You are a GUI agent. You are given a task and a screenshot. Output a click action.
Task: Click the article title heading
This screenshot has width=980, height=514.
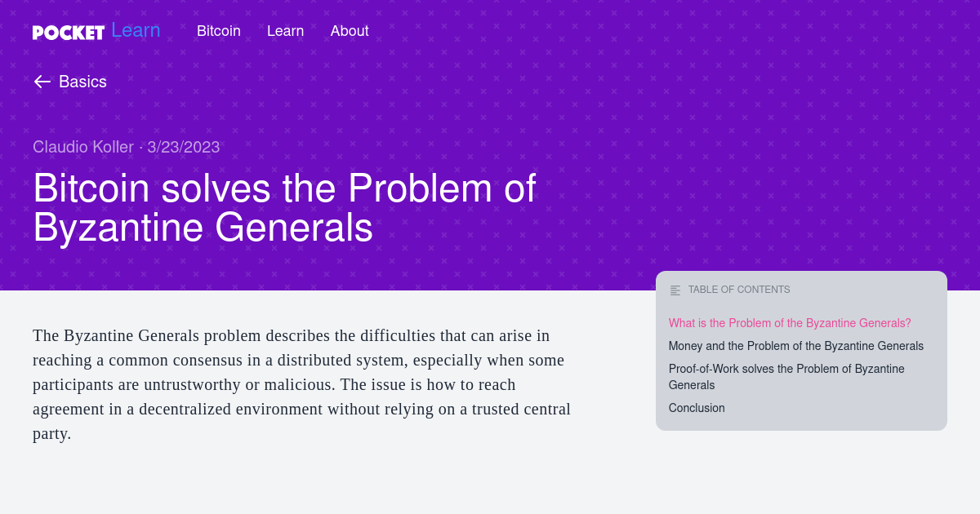click(x=284, y=208)
